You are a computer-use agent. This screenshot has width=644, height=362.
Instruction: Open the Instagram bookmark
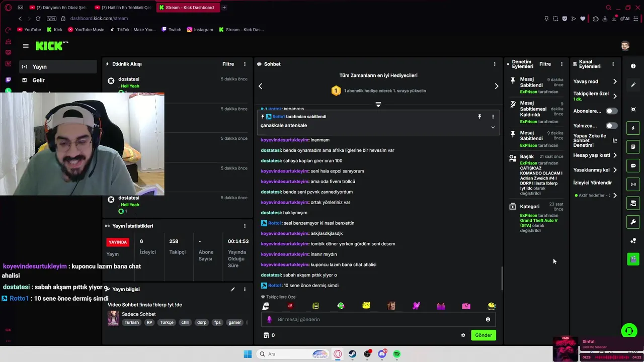[x=200, y=30]
